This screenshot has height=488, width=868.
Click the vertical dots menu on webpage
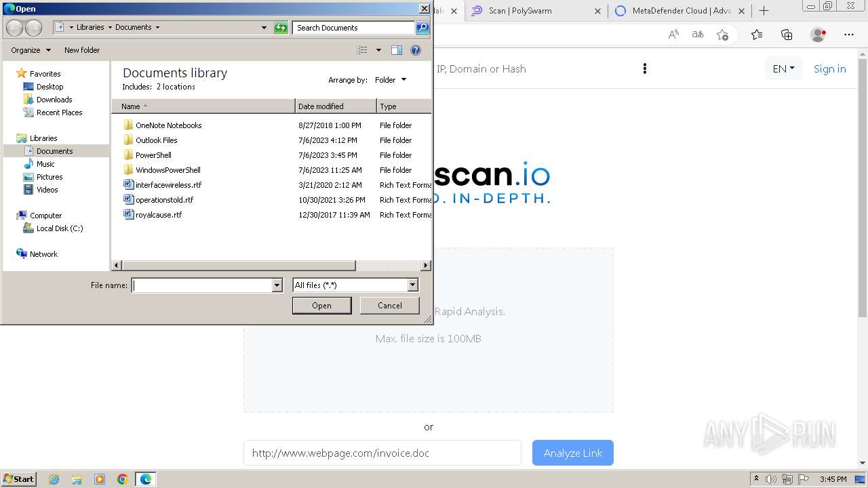coord(644,68)
